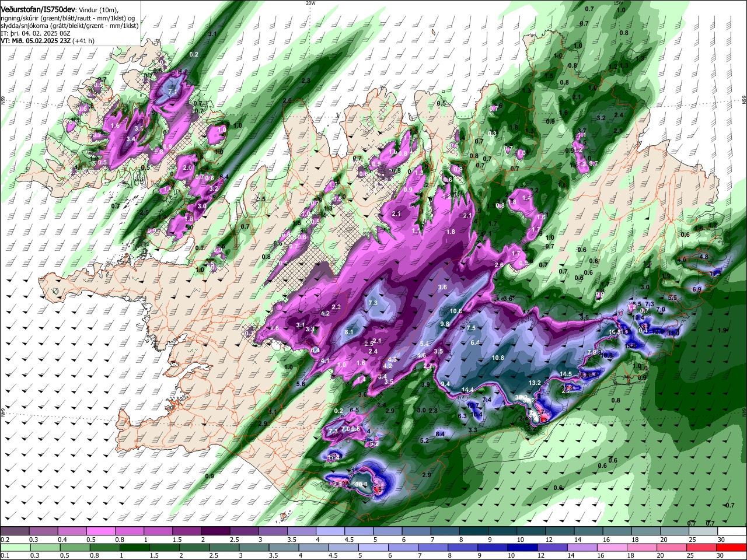This screenshot has height=560, width=747.
Task: Click the 9.8 precipitation value on the map
Action: [x=445, y=324]
